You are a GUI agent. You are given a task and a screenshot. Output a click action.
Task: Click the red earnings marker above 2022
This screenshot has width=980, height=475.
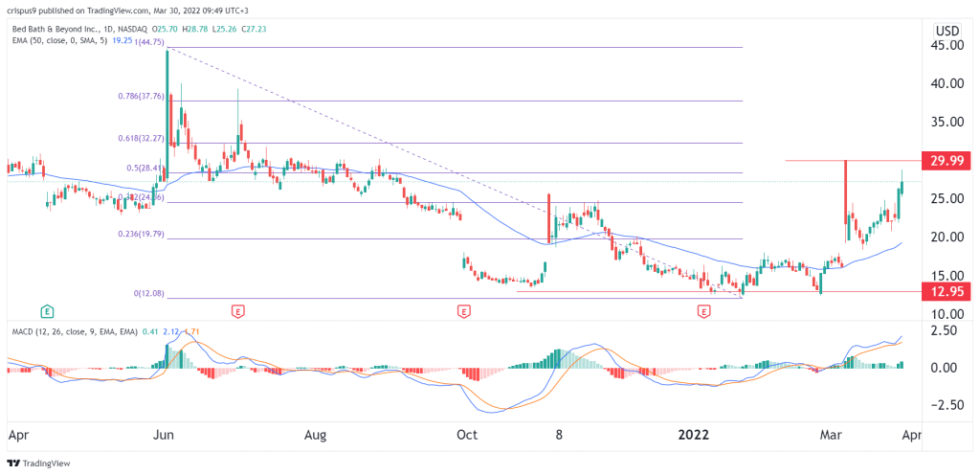705,310
